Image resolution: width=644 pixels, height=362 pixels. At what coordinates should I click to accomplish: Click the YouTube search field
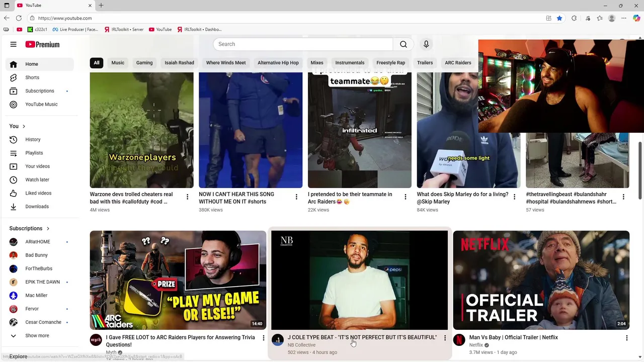(303, 44)
